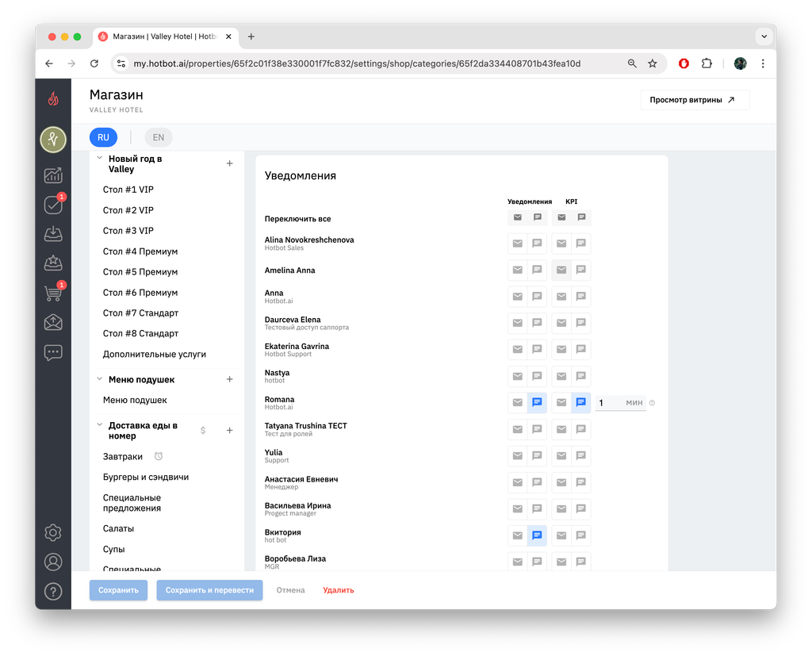Click the KPI minutes help icon
This screenshot has height=656, width=812.
tap(652, 403)
